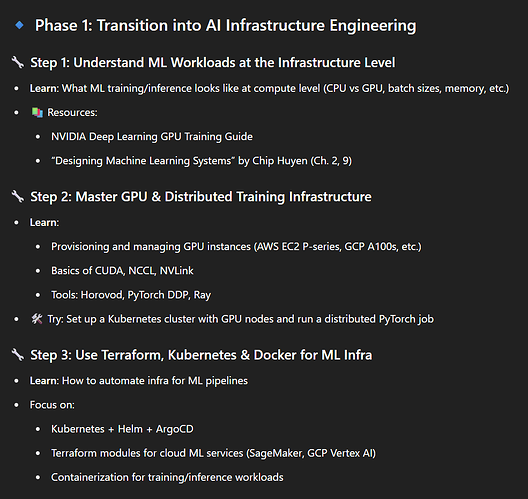Click the books emoji before Resources
528x499 pixels.
coord(37,112)
